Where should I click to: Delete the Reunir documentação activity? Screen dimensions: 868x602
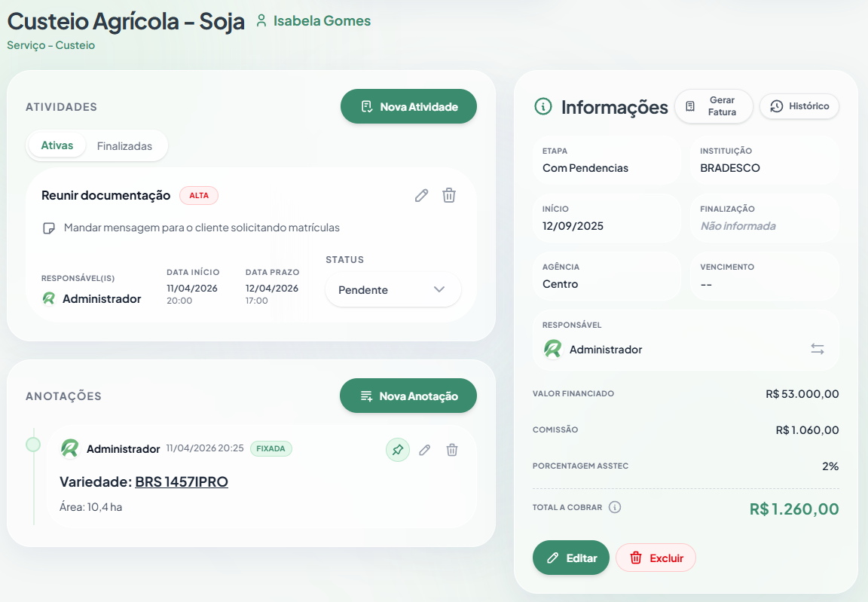(x=449, y=195)
